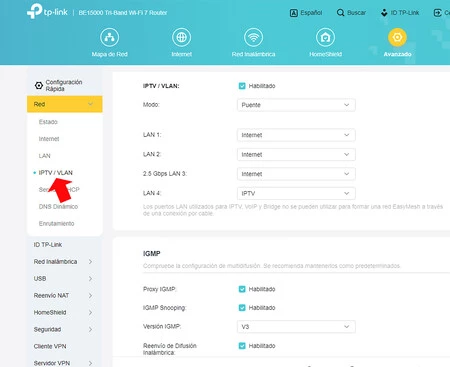The height and width of the screenshot is (367, 450).
Task: Open the LAN 1 dropdown
Action: (296, 135)
